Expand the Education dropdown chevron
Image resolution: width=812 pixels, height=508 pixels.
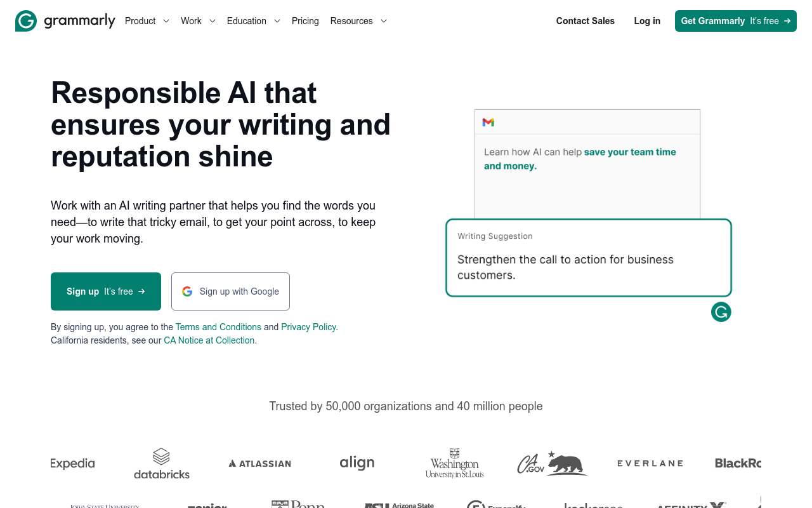pos(277,21)
